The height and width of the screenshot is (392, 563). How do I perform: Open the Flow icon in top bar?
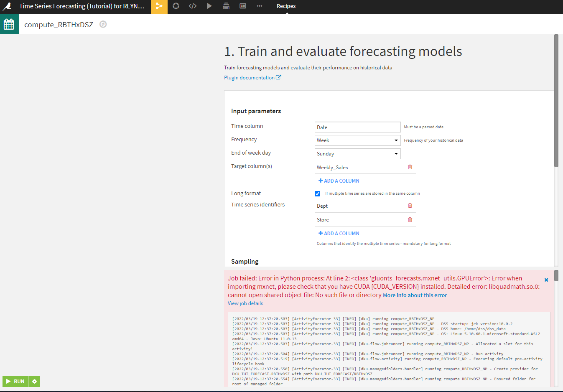click(x=159, y=6)
